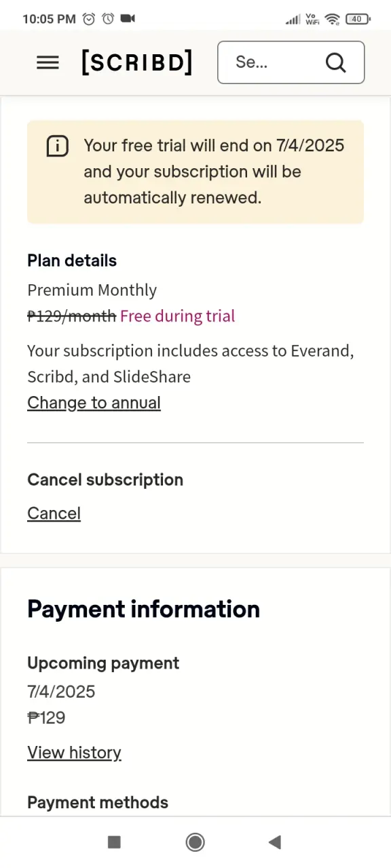This screenshot has height=868, width=391.
Task: Tap the Payment information heading
Action: point(143,609)
